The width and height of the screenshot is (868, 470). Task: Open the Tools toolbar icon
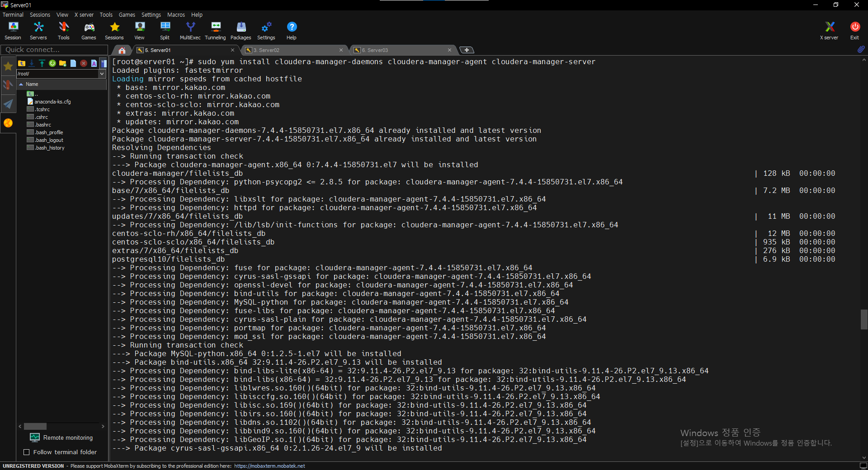64,31
